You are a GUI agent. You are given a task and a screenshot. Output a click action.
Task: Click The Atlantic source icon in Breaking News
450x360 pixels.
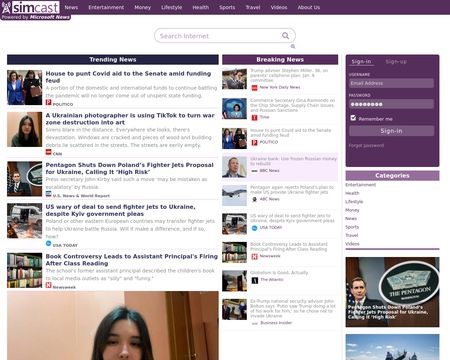click(x=255, y=280)
